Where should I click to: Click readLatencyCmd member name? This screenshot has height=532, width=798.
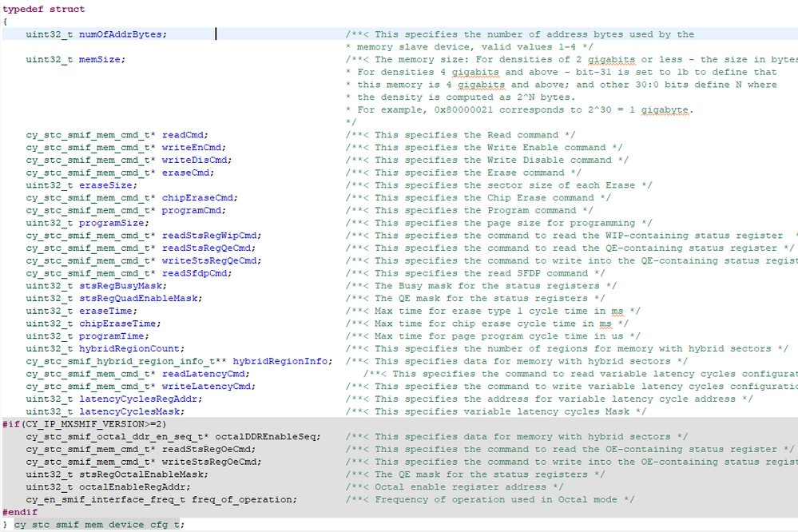pos(203,374)
